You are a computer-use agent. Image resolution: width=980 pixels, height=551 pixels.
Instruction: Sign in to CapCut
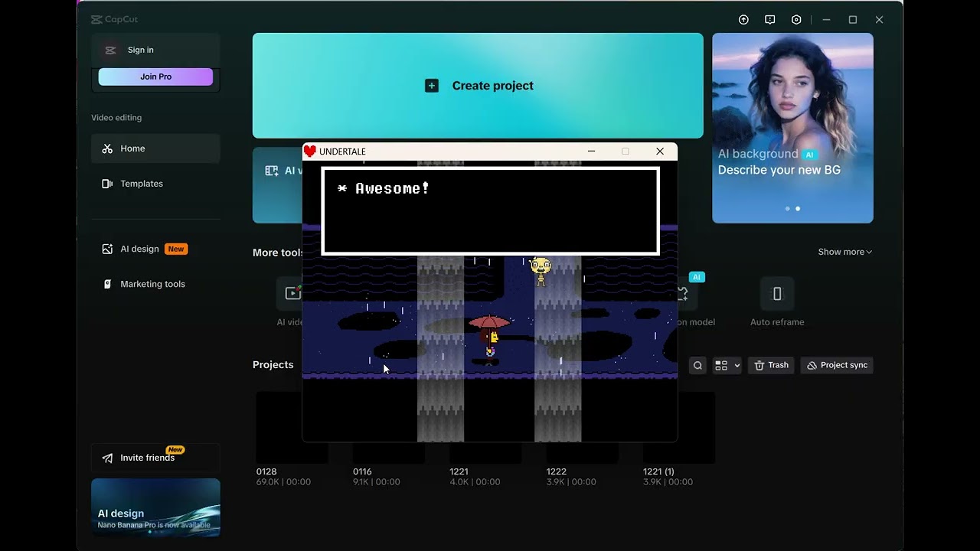140,50
